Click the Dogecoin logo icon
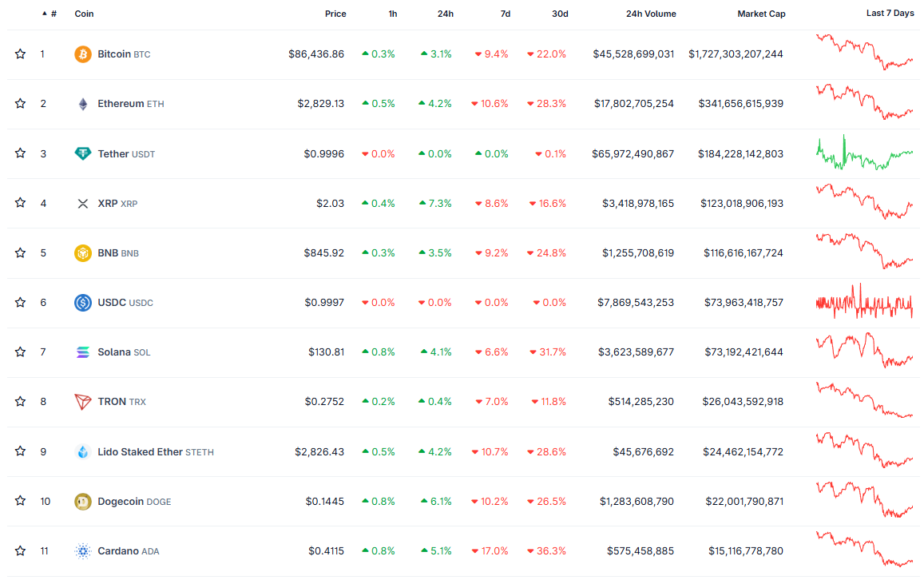The height and width of the screenshot is (580, 924). point(82,501)
